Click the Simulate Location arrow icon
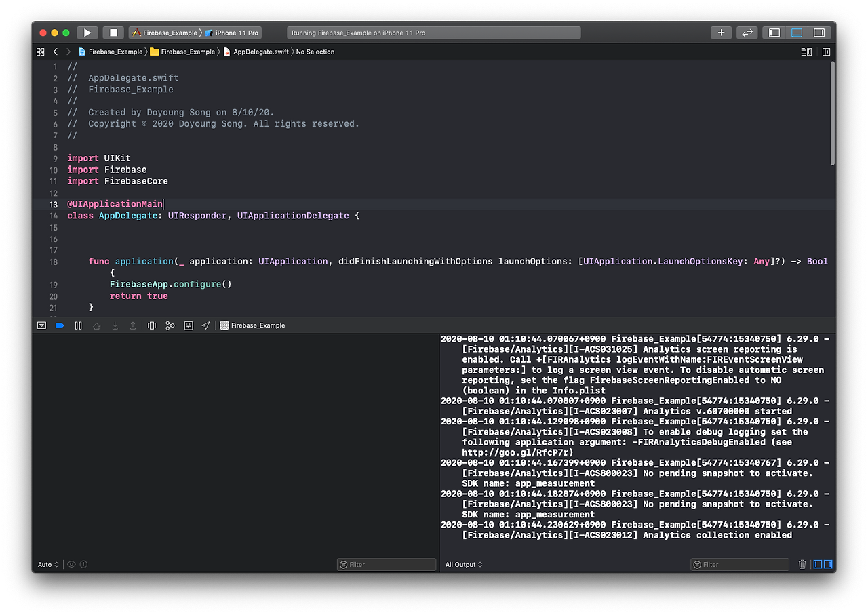 pos(206,325)
